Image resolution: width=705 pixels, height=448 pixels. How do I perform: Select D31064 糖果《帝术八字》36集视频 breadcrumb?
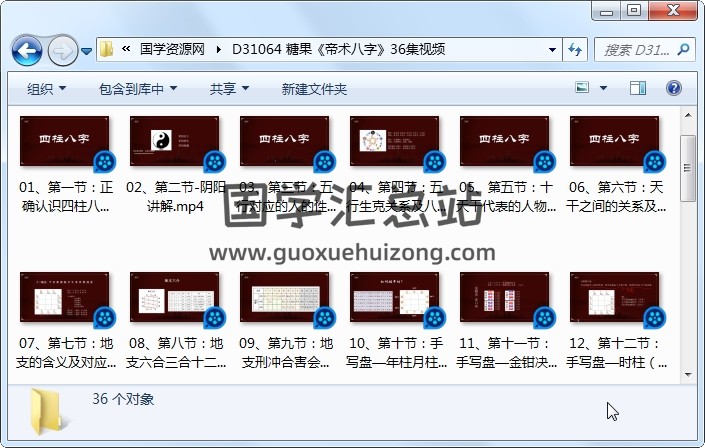(338, 49)
